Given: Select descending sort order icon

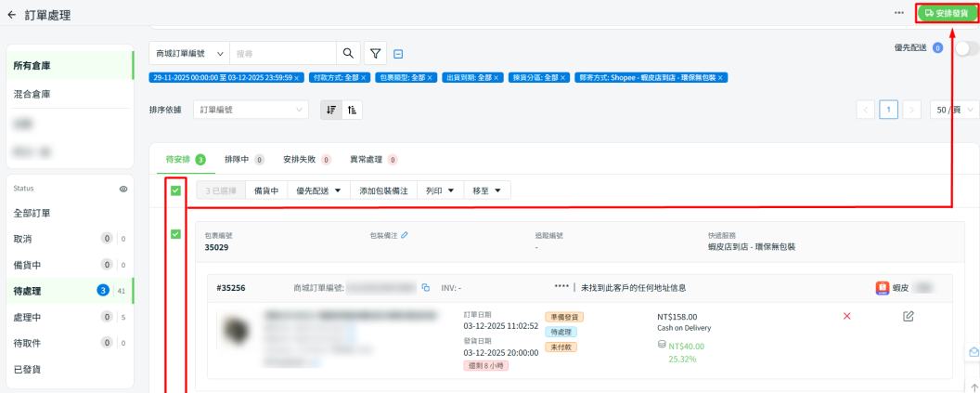Looking at the screenshot, I should (331, 110).
